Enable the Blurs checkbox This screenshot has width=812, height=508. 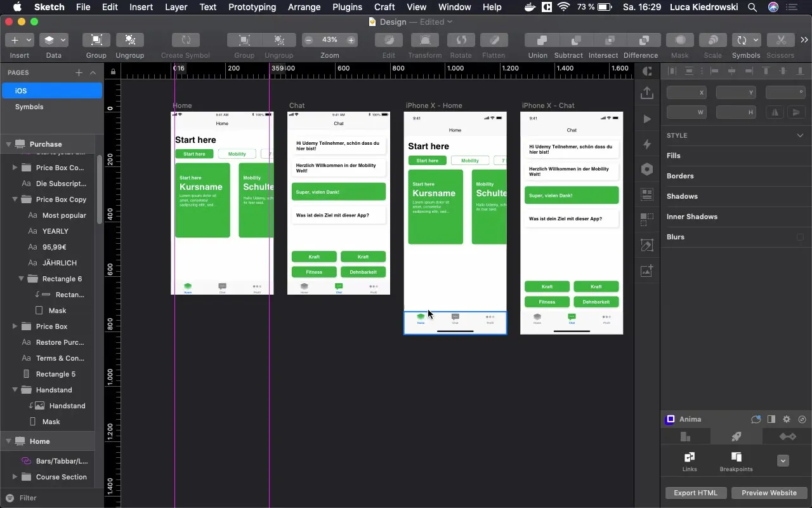tap(800, 237)
